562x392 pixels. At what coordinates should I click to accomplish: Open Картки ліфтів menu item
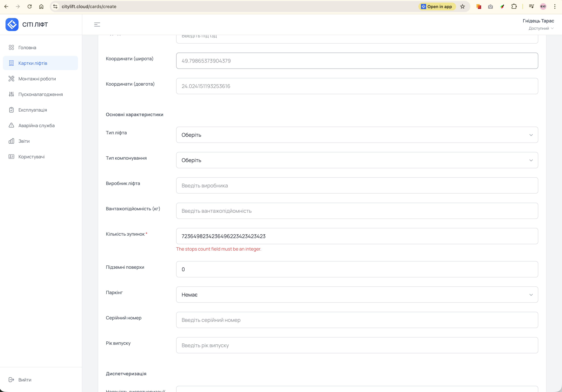(x=33, y=63)
